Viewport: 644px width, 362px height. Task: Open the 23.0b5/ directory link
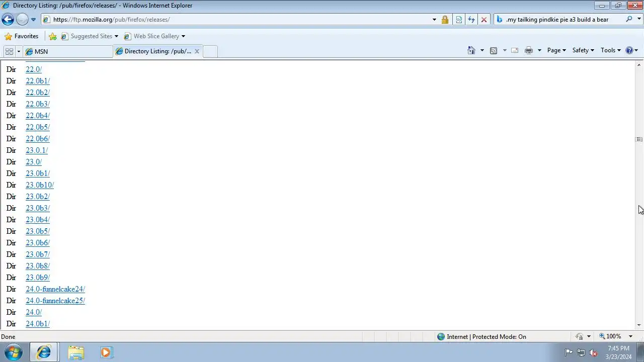pos(38,231)
